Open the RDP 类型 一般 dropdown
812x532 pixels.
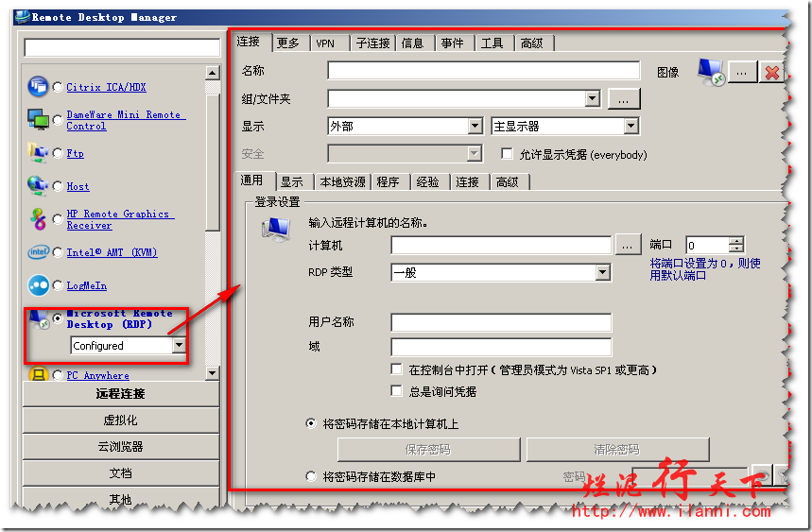coord(602,272)
